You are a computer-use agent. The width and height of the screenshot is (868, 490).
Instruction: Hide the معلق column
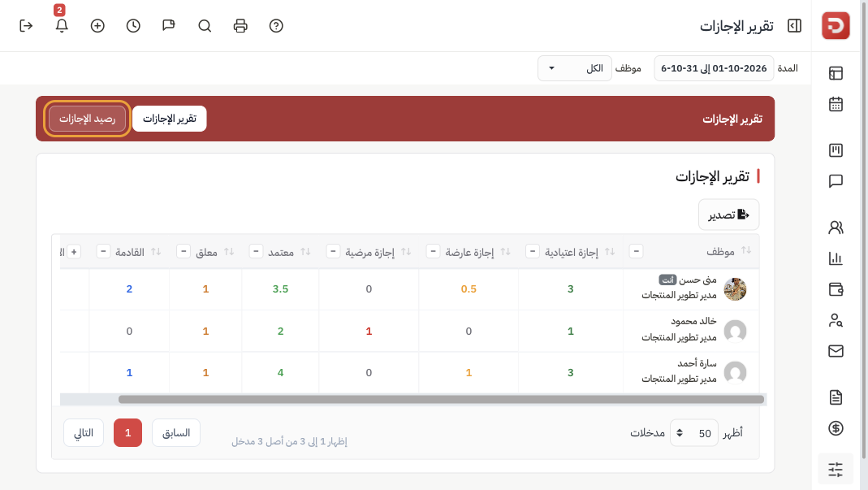[x=184, y=252]
